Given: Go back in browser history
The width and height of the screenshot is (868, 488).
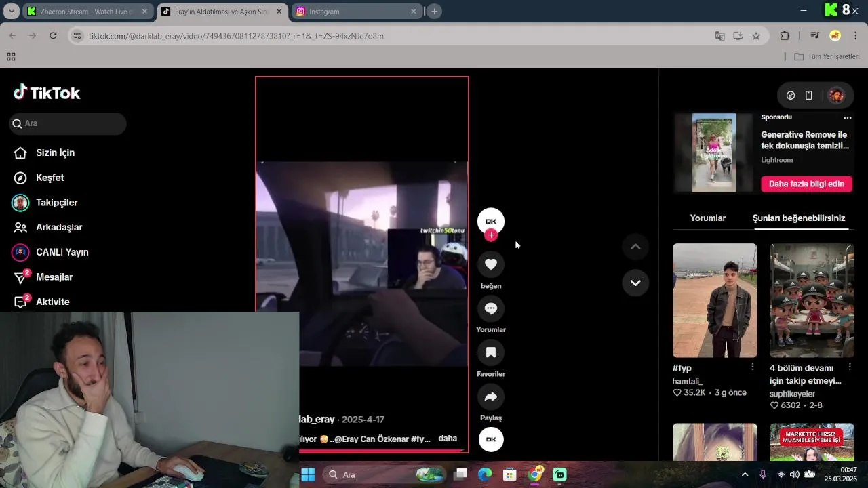Looking at the screenshot, I should pos(12,35).
